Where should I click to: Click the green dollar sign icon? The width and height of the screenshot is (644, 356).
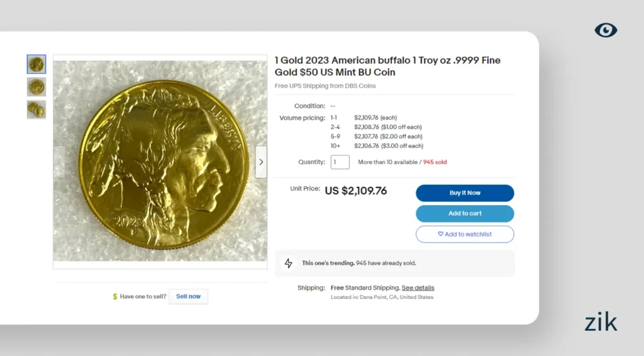[x=115, y=296]
